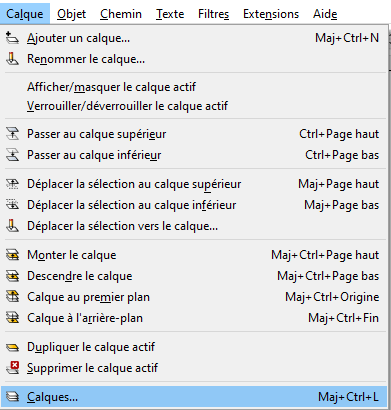Open the Extensions menu
This screenshot has height=410, width=391.
pyautogui.click(x=271, y=14)
